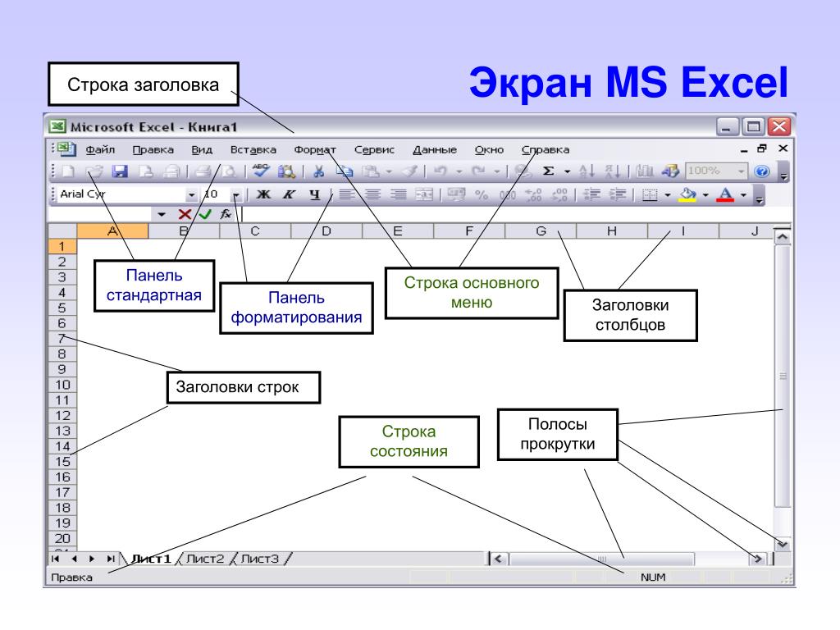Sort descending with the Я-A icon
The image size is (840, 630).
[612, 171]
